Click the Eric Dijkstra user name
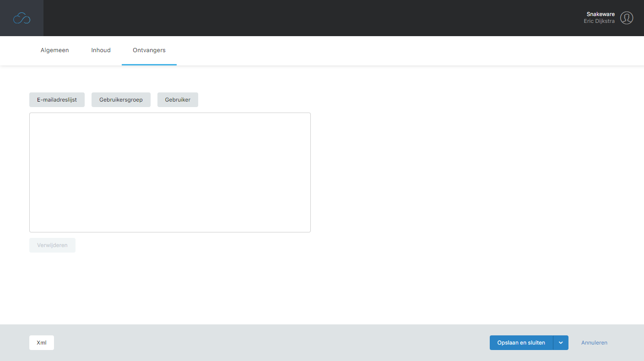The height and width of the screenshot is (361, 644). (x=599, y=22)
